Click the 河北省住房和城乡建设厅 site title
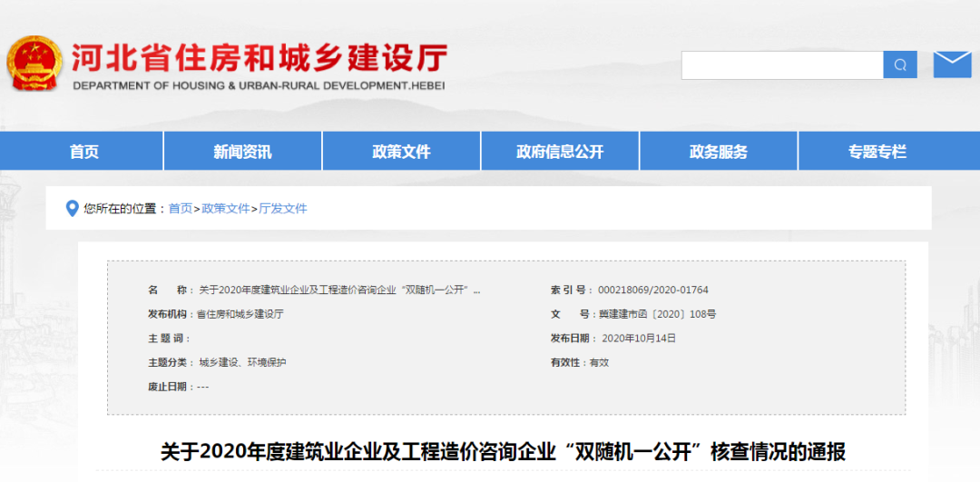The width and height of the screenshot is (980, 482). click(x=260, y=58)
